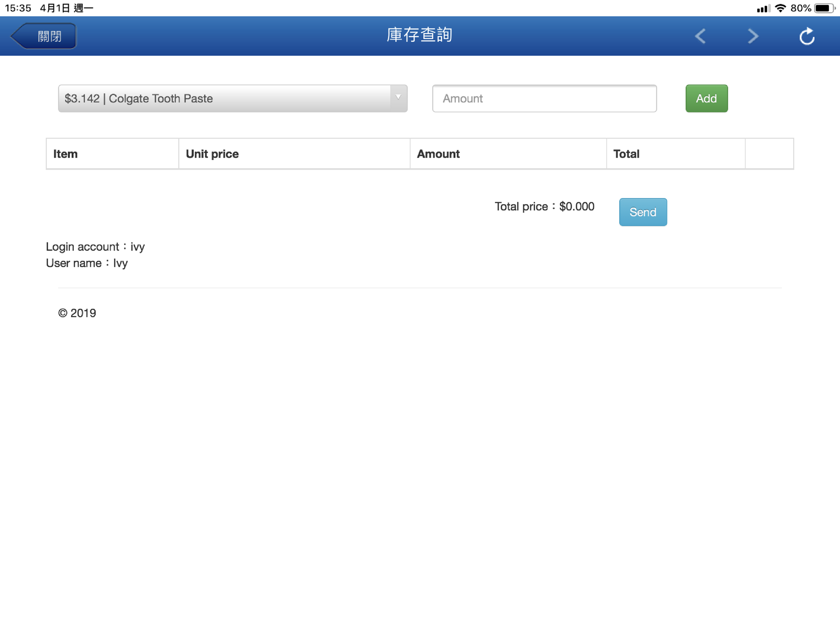This screenshot has height=630, width=840.
Task: Tap the forward arrow navigation icon
Action: (x=753, y=36)
